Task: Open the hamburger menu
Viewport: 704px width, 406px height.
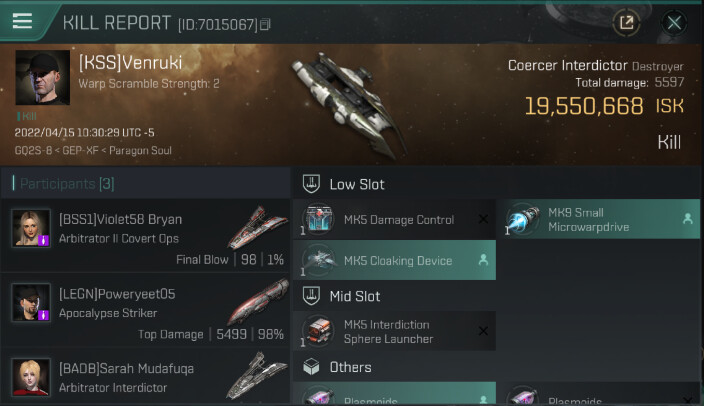Action: [22, 21]
